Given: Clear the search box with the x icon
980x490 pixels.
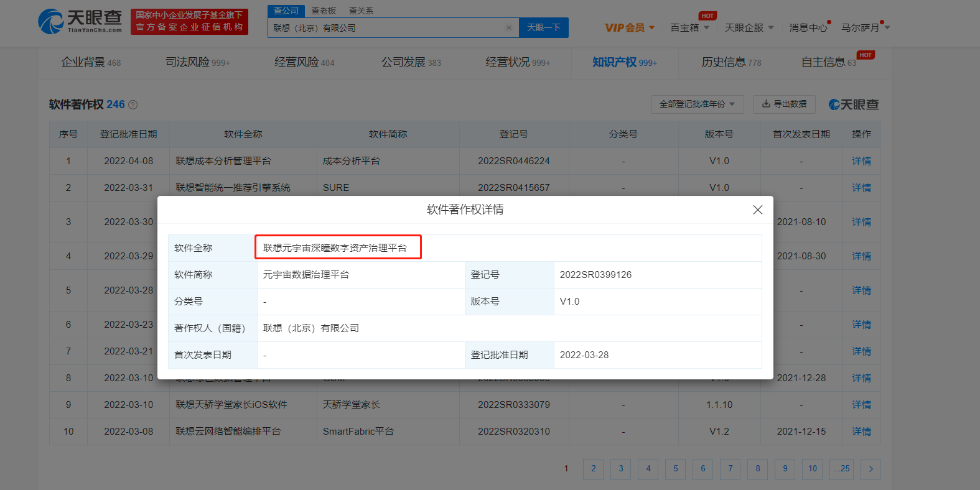Looking at the screenshot, I should point(509,27).
